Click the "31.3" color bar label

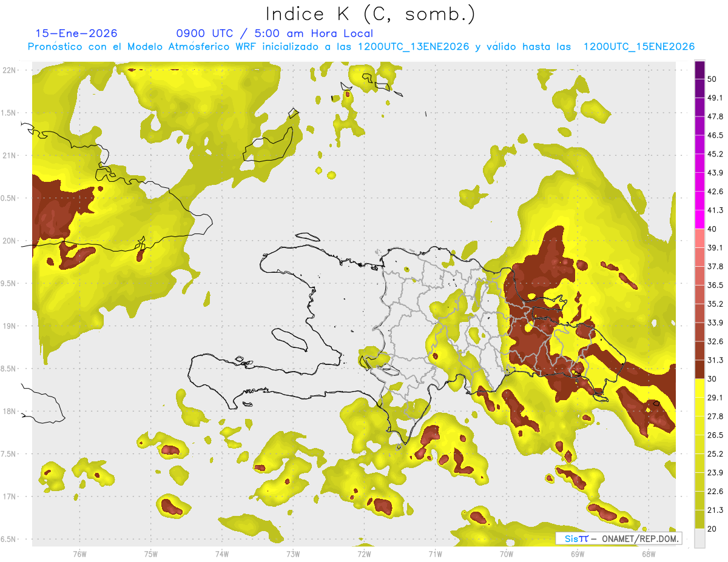click(x=715, y=361)
